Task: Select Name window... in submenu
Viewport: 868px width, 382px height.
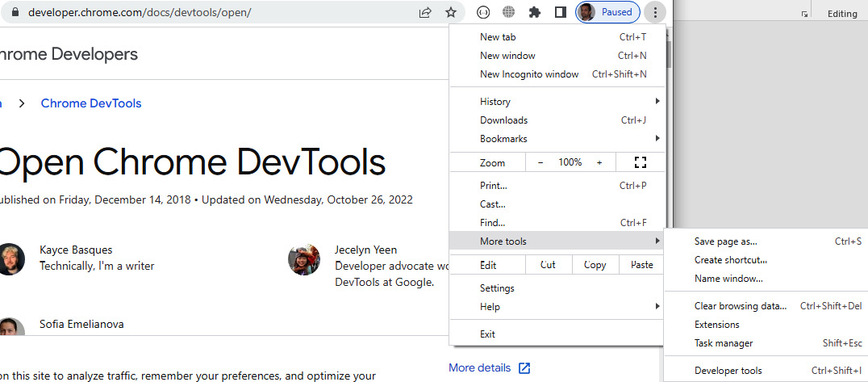Action: point(766,279)
